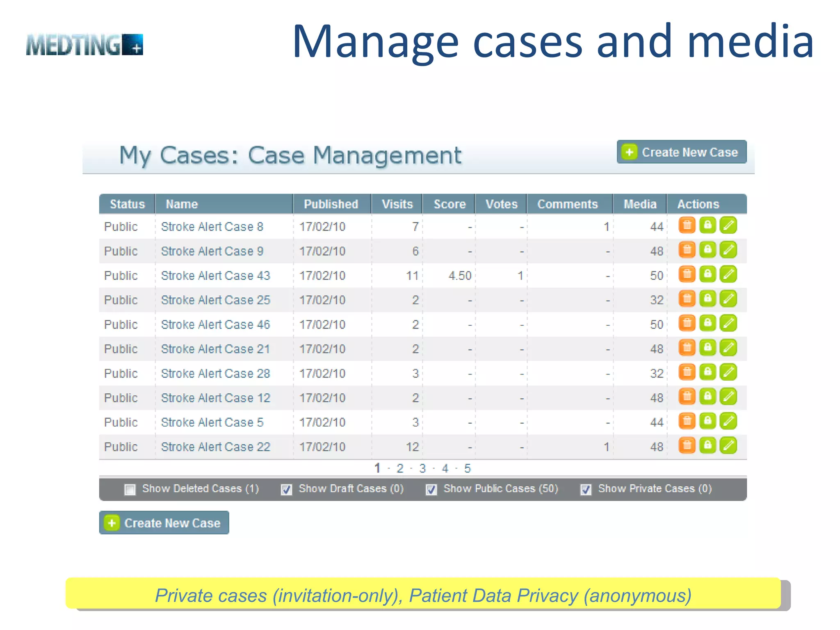Click lock icon for Stroke Alert Case 21
840x630 pixels.
pyautogui.click(x=708, y=348)
